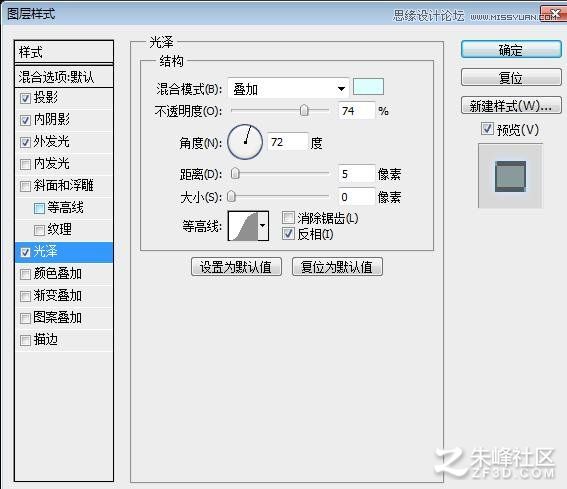
Task: Open the 等高线 contour curve thumbnail
Action: (x=243, y=226)
